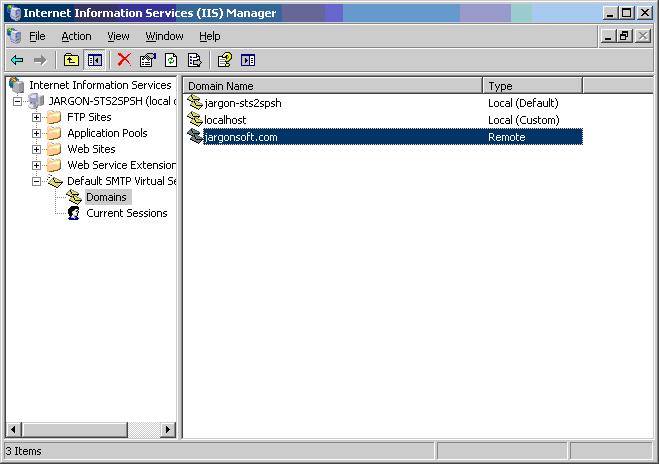Click the Web Sites folder icon
Screen dimensions: 659x464
(54, 149)
